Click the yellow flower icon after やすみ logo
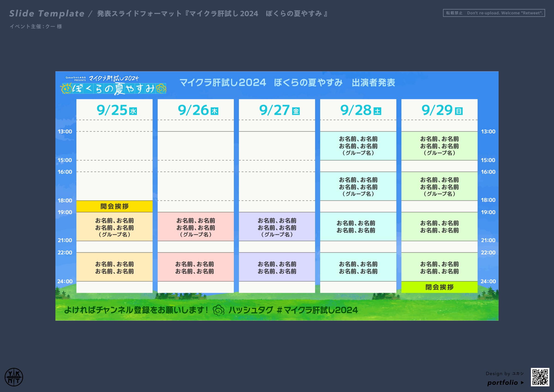This screenshot has width=554, height=392. pos(161,89)
